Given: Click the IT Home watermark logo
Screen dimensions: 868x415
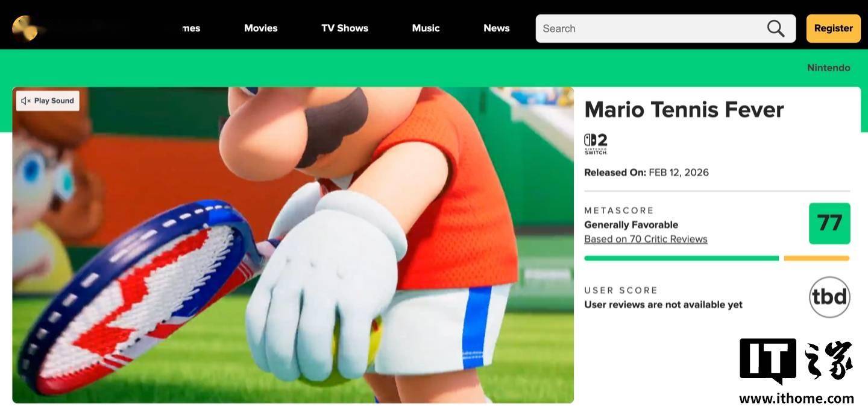Looking at the screenshot, I should tap(796, 372).
